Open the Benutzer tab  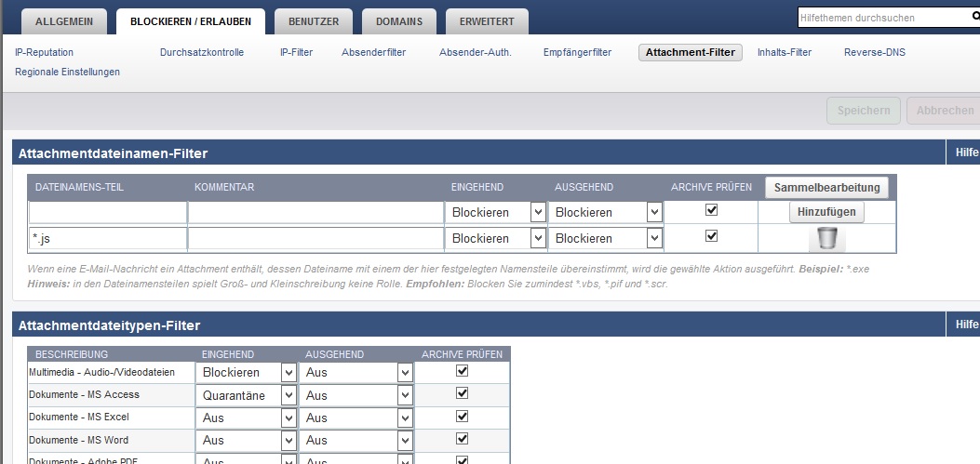(x=313, y=21)
